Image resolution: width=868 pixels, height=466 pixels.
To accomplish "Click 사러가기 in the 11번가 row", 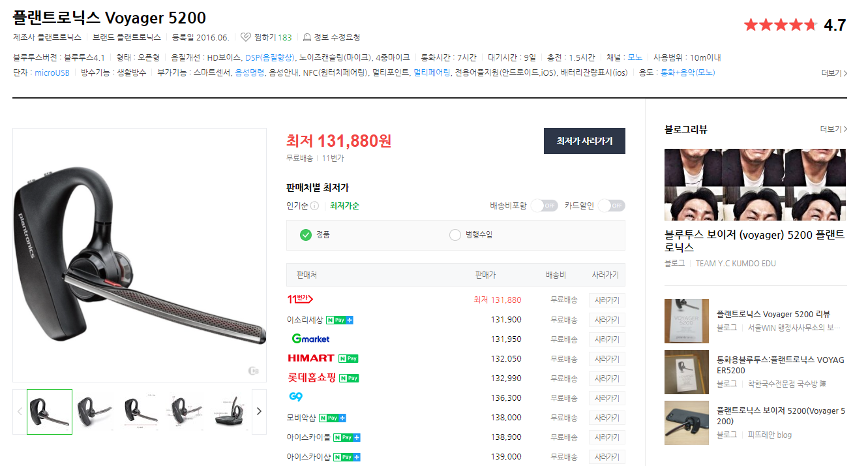I will [606, 300].
